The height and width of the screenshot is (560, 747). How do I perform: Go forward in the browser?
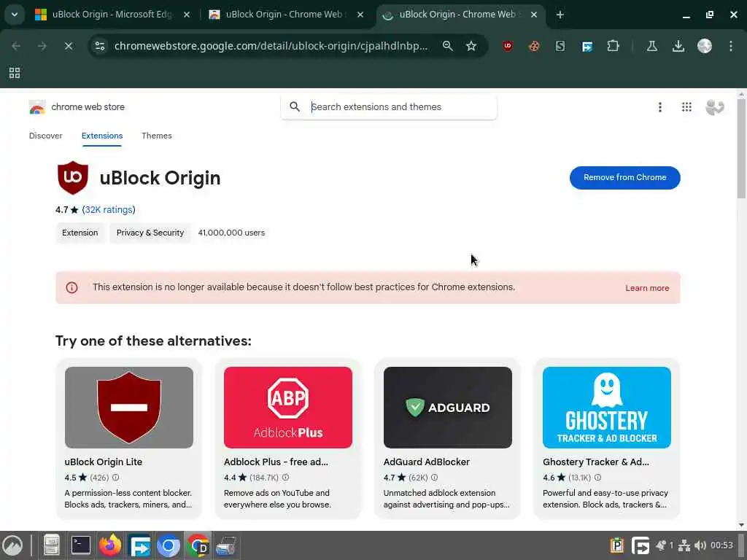tap(42, 46)
